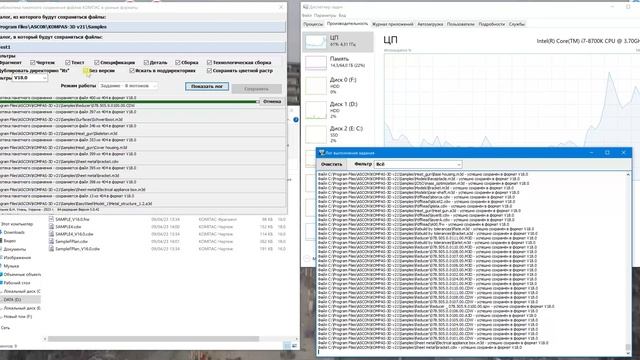Image resolution: width=640 pixels, height=360 pixels.
Task: Select the ЦП mini graph thumbnail
Action: (x=316, y=42)
